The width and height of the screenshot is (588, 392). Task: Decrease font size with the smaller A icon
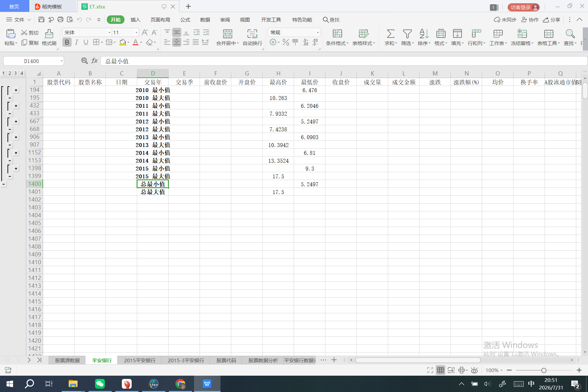click(155, 32)
